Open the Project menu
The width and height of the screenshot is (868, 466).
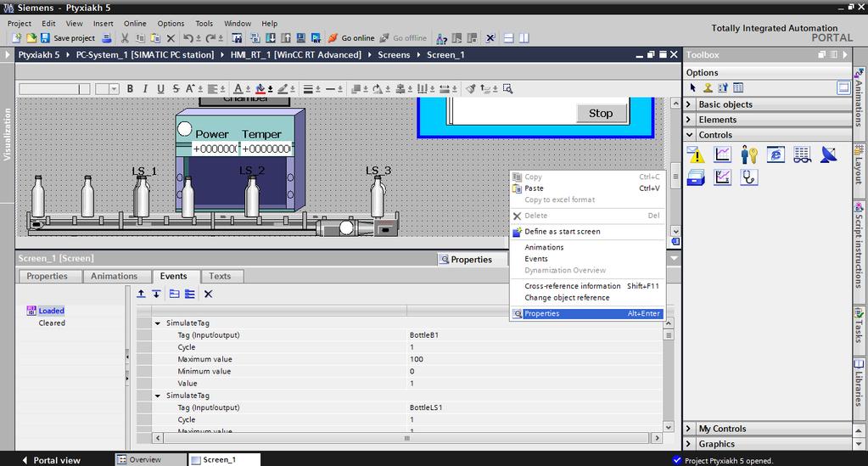pos(20,23)
